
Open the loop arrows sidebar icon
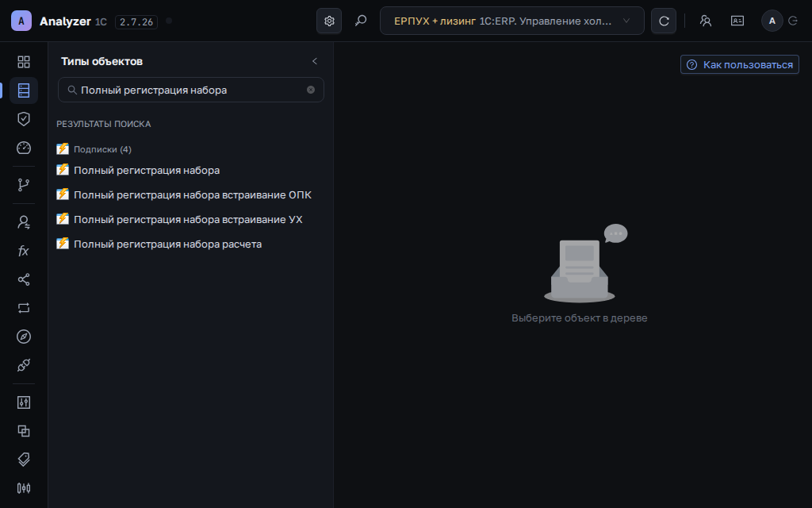(x=24, y=308)
